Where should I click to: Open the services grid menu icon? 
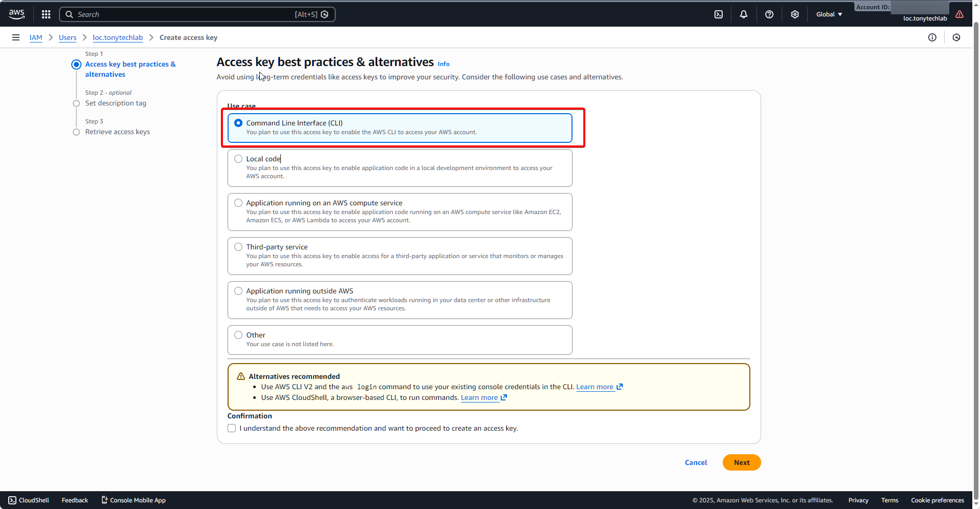point(46,14)
